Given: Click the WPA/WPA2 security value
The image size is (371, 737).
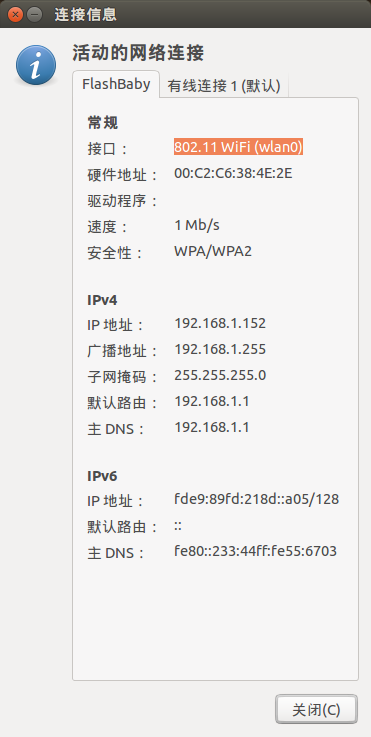Looking at the screenshot, I should 213,251.
